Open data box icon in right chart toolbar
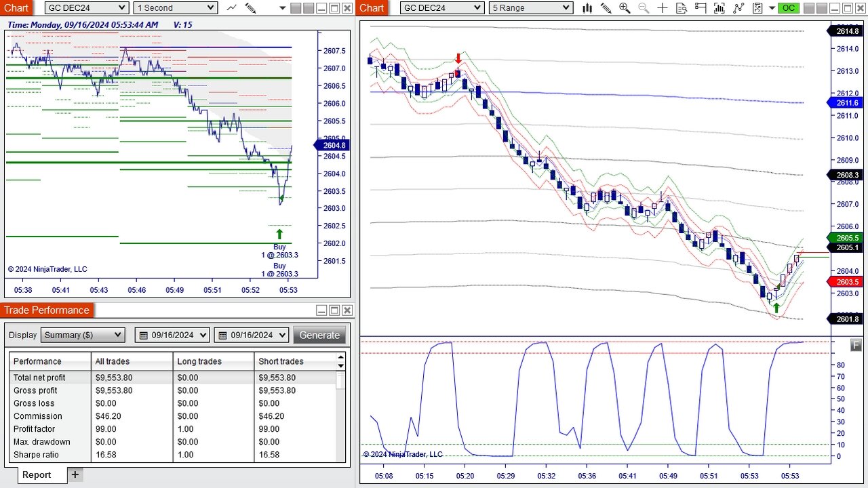 (x=682, y=8)
